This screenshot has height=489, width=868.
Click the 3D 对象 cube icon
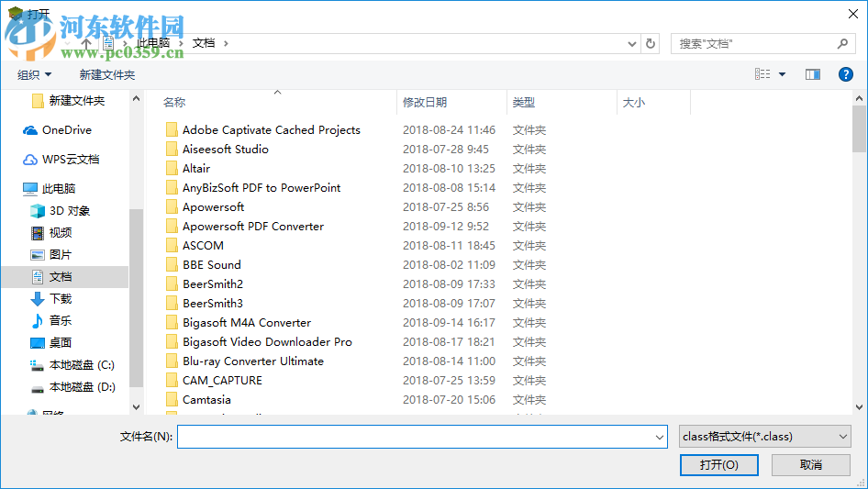(x=37, y=211)
